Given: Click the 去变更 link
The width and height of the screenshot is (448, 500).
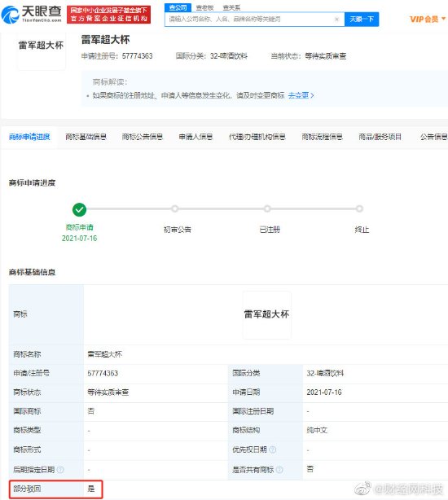Looking at the screenshot, I should [x=301, y=95].
